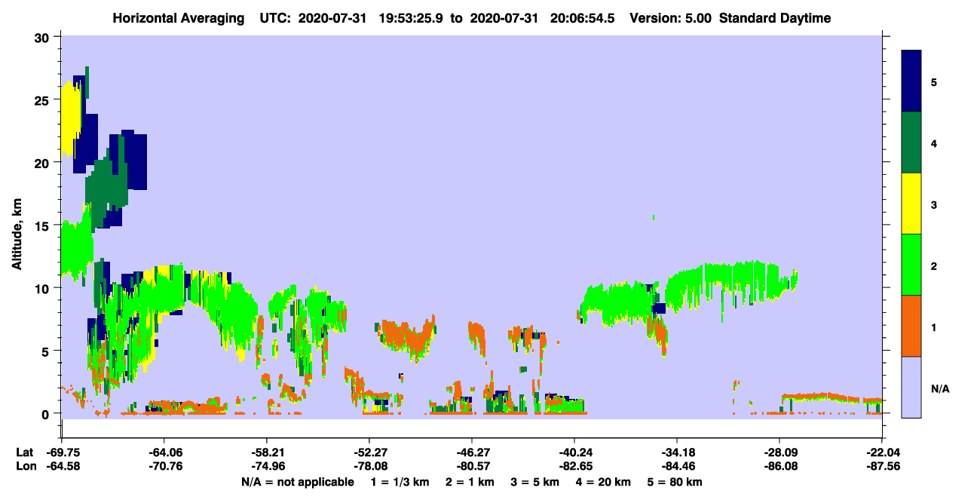
Task: Click longitude value -87.56
Action: pos(882,465)
